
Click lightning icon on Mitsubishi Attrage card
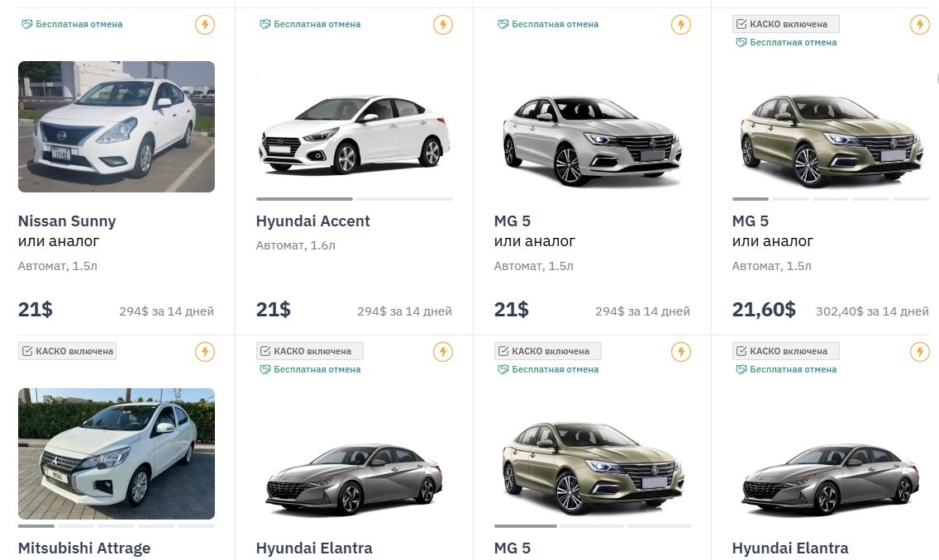point(205,352)
